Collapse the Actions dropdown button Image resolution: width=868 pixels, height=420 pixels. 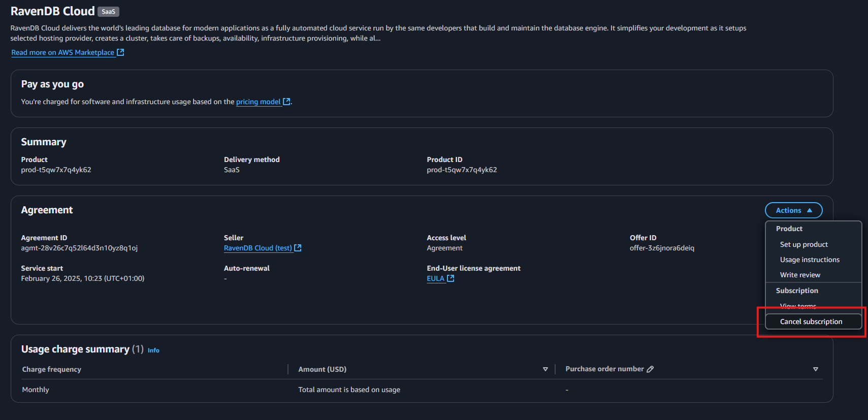(x=793, y=210)
